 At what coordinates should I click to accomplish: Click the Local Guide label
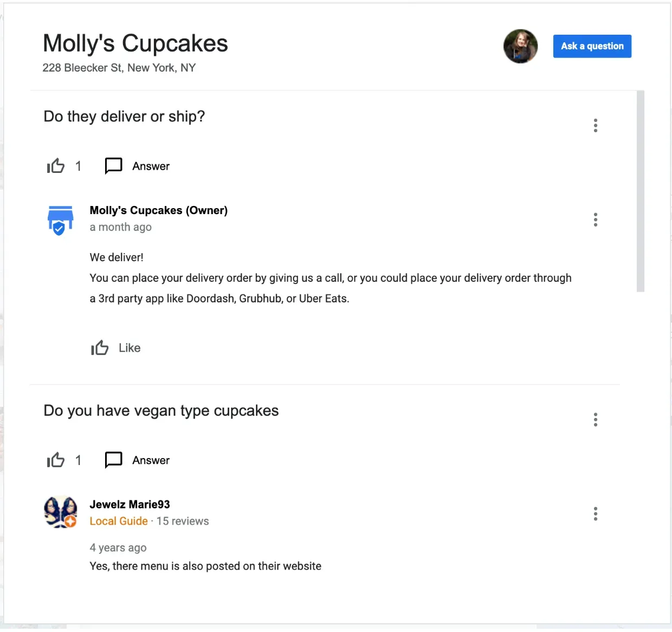tap(119, 521)
